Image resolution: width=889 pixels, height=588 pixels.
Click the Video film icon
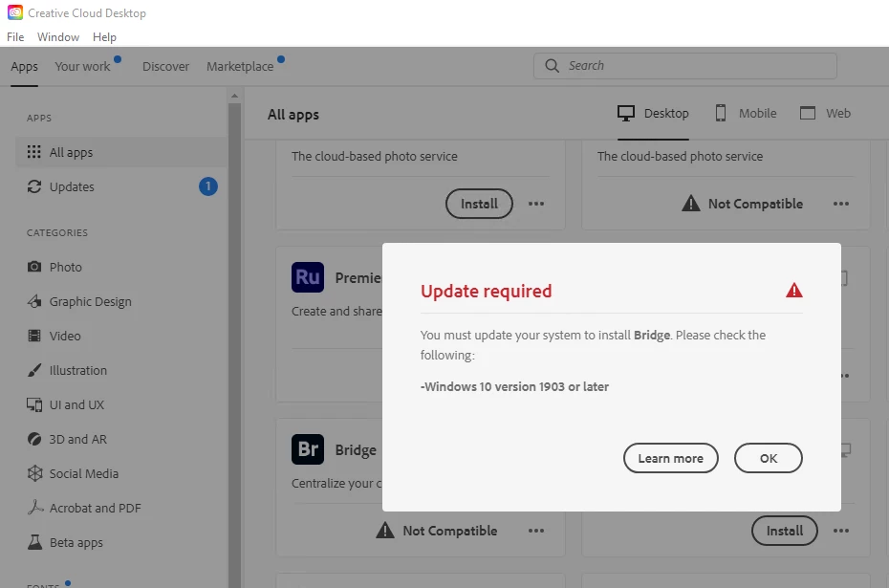point(34,336)
